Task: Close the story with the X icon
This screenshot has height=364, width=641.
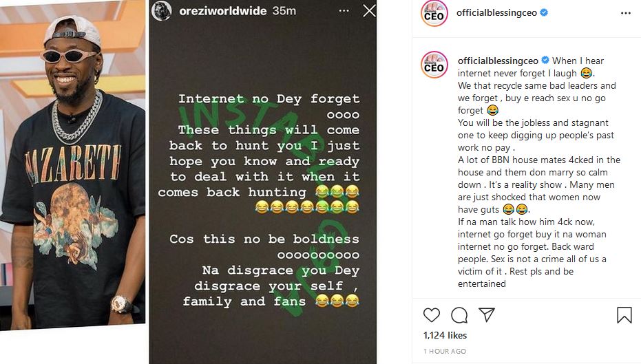Action: (369, 11)
